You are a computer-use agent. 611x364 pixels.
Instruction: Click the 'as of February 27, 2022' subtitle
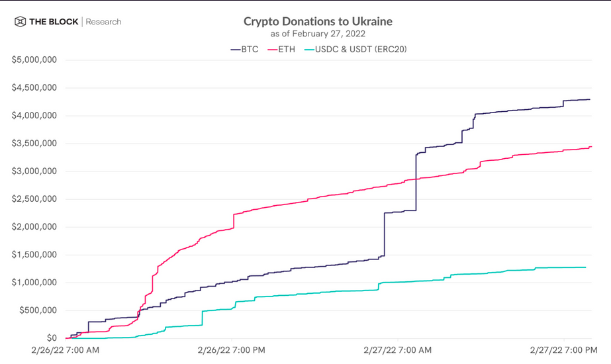point(318,34)
